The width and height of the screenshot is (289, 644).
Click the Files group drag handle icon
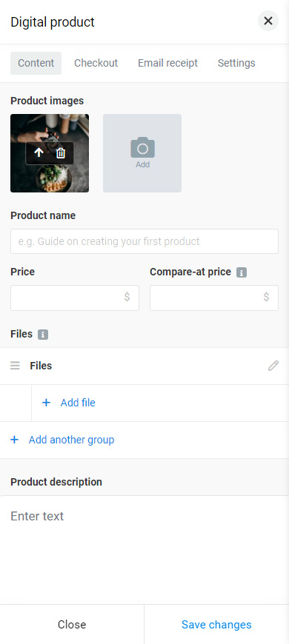click(15, 366)
